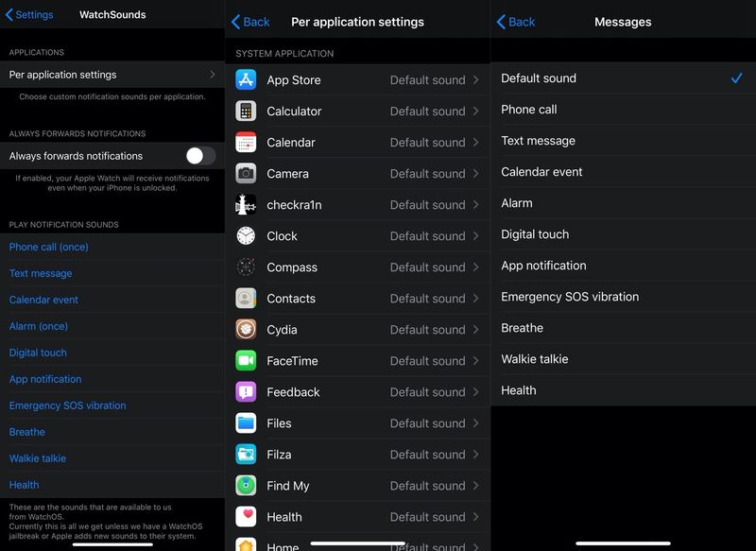Toggle Always forwards notifications switch
This screenshot has width=756, height=551.
click(x=200, y=156)
